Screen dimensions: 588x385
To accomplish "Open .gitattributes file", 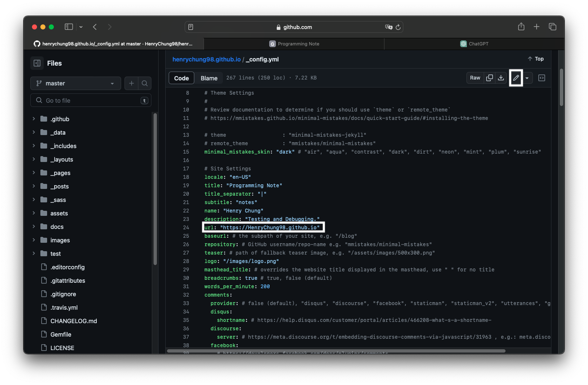I will [x=68, y=281].
